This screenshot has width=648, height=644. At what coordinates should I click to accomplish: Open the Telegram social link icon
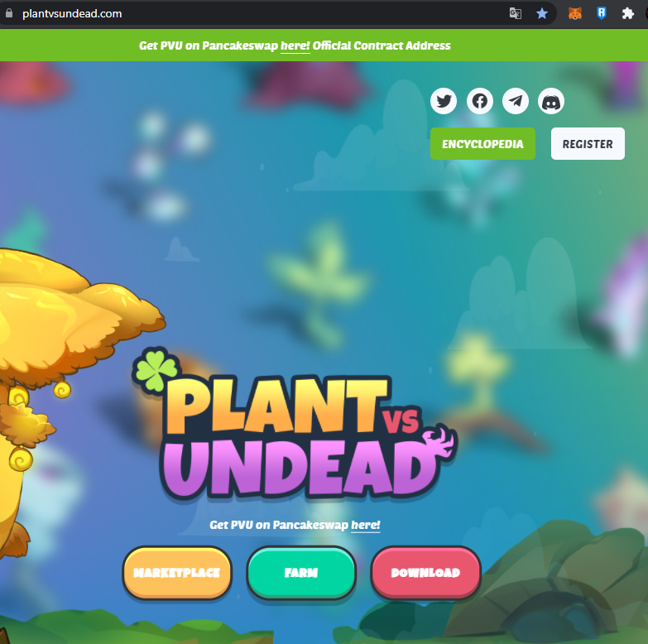click(516, 102)
